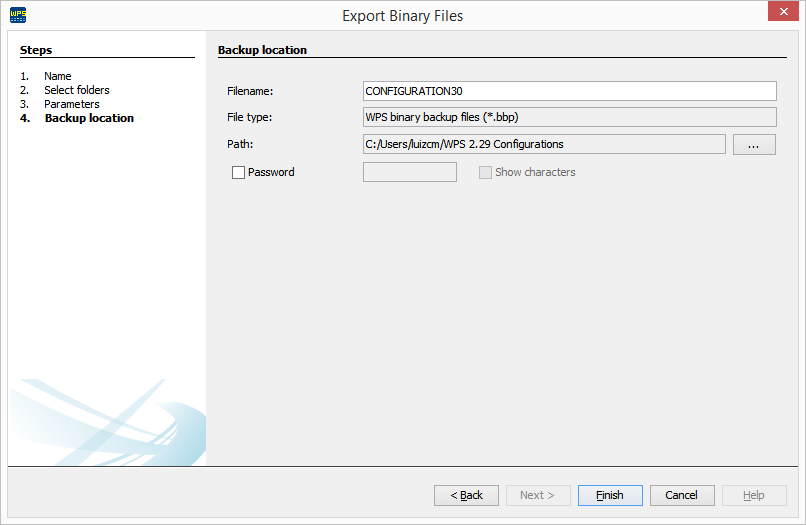Click the WPS application icon in title bar
The image size is (806, 525).
click(18, 16)
